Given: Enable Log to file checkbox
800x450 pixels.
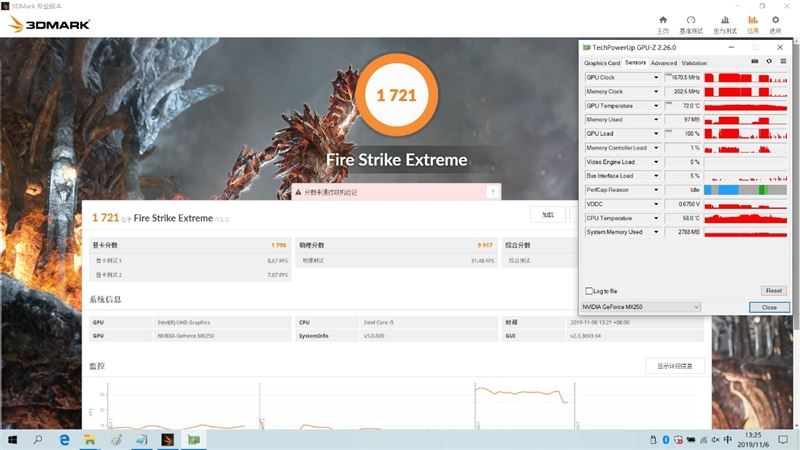Looking at the screenshot, I should [x=589, y=291].
